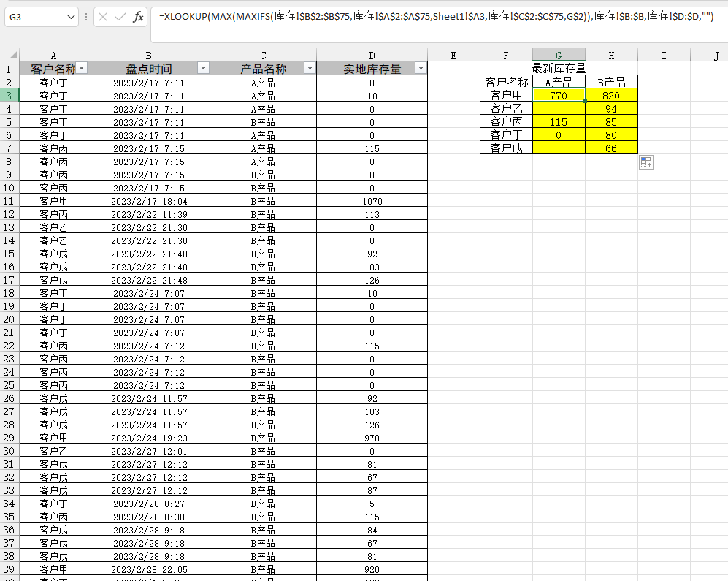Click cell D12 with value 113

point(372,214)
